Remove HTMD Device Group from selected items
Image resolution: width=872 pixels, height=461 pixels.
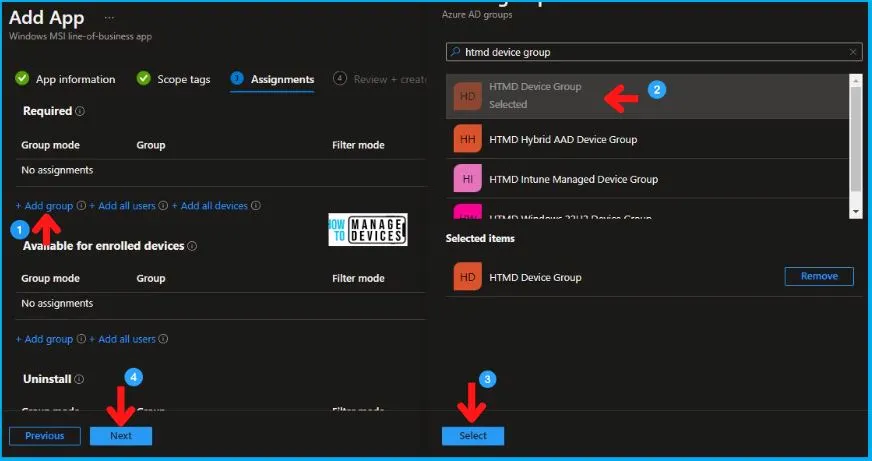click(x=819, y=276)
